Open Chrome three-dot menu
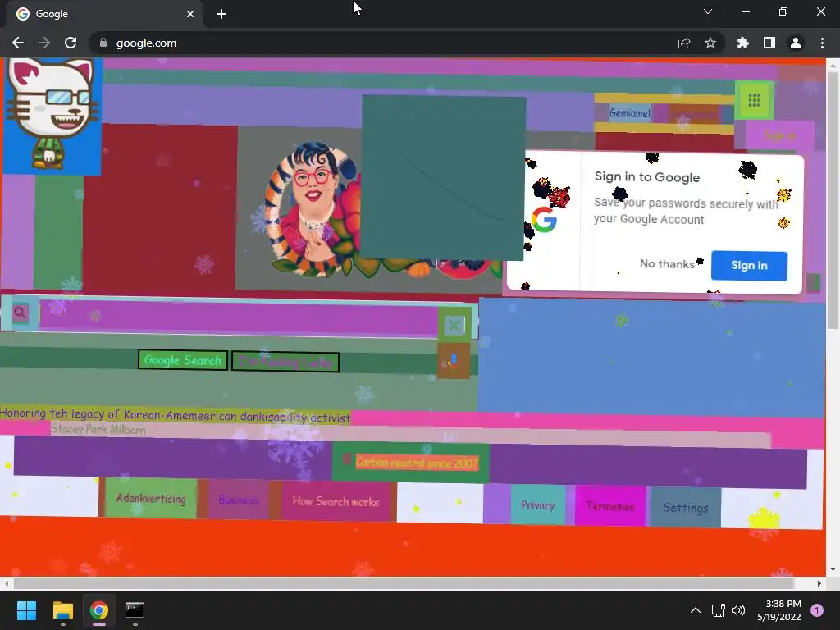This screenshot has width=840, height=630. (822, 43)
